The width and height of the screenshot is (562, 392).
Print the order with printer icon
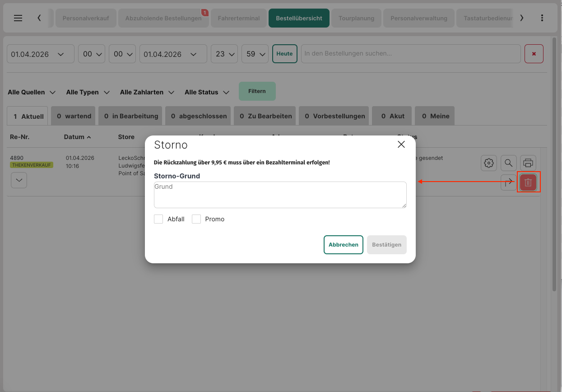coord(528,163)
